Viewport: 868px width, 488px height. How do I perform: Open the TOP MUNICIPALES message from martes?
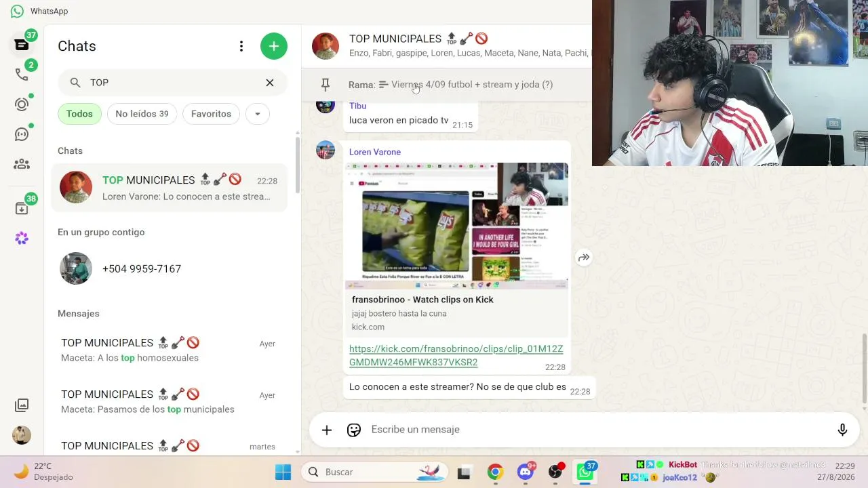pyautogui.click(x=170, y=445)
